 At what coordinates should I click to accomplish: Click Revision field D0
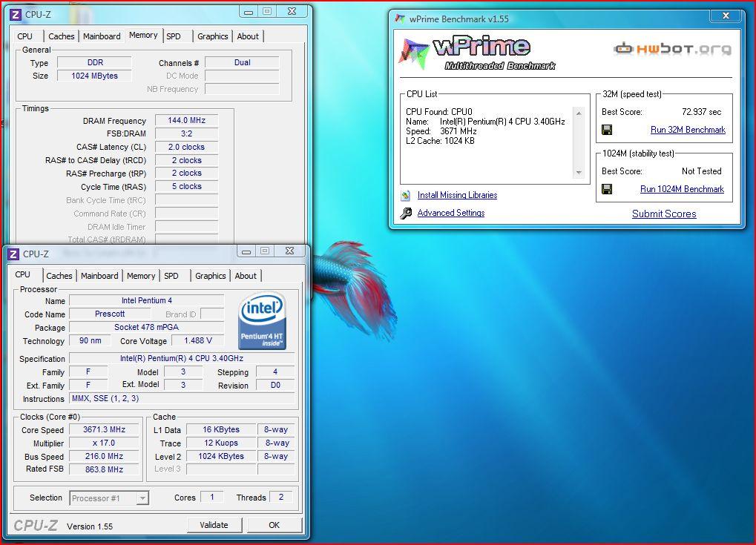pos(275,385)
